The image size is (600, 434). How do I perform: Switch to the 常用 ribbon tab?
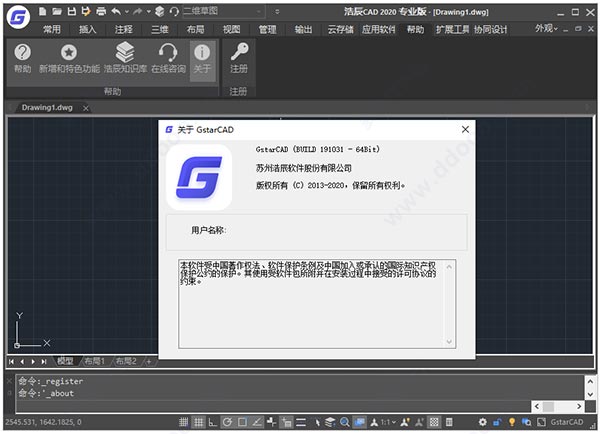tap(52, 29)
